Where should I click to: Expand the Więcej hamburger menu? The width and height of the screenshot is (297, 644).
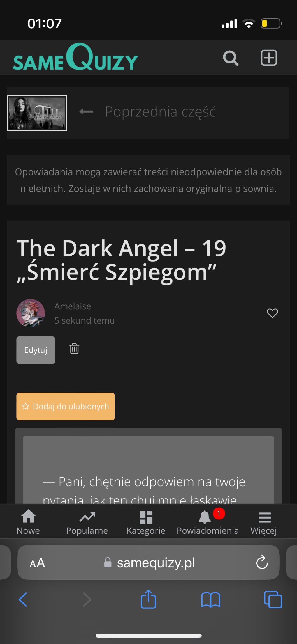[264, 522]
